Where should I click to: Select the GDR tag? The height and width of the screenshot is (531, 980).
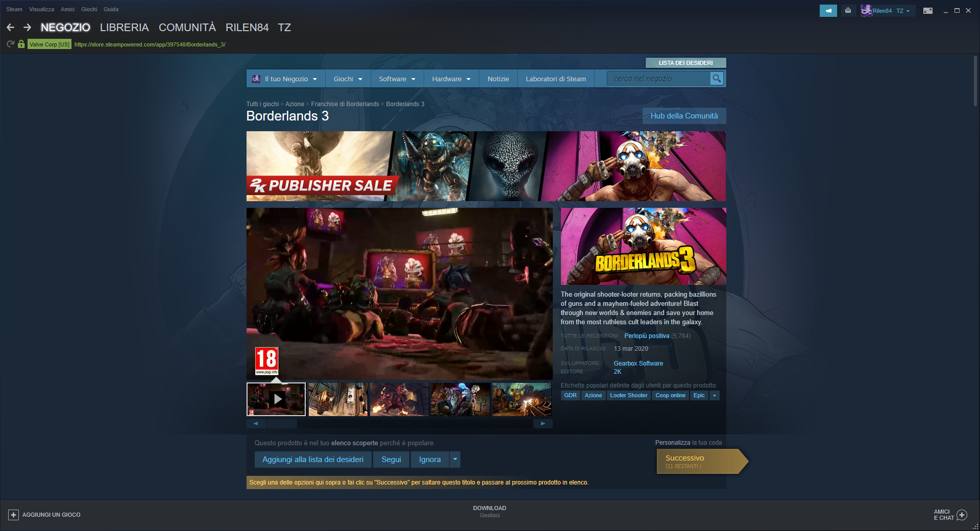point(570,396)
